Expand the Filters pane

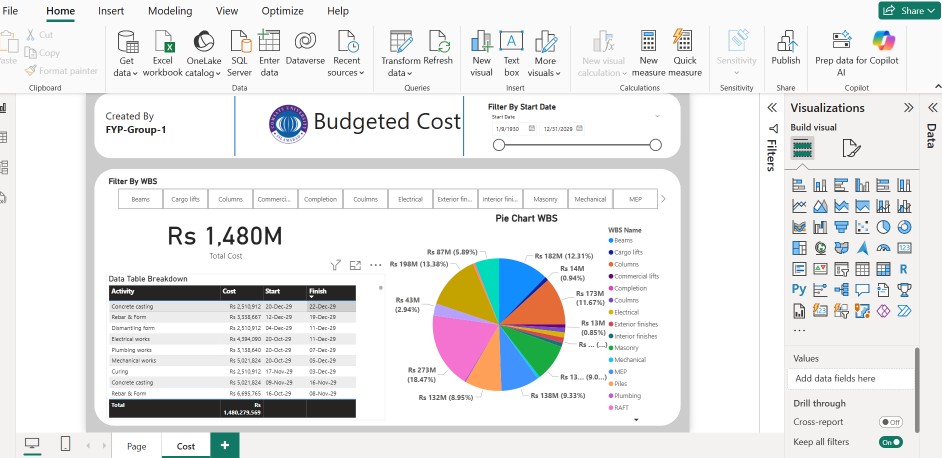tap(772, 108)
